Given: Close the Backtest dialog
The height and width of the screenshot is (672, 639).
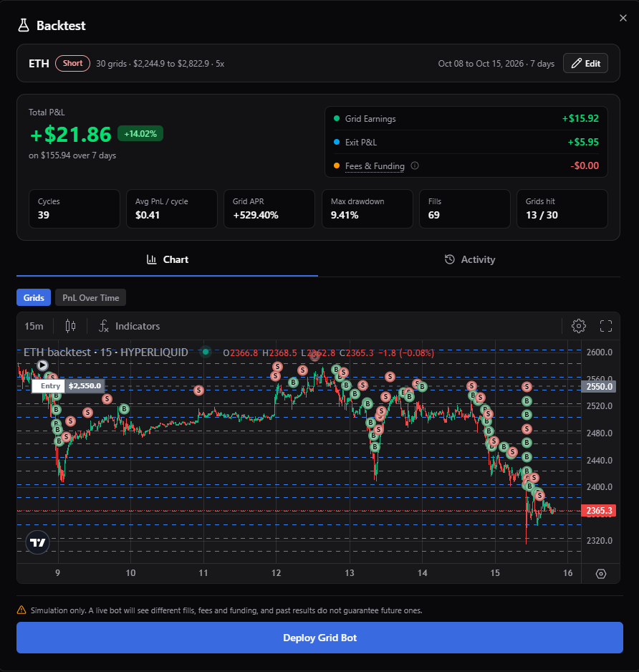Looking at the screenshot, I should coord(623,18).
